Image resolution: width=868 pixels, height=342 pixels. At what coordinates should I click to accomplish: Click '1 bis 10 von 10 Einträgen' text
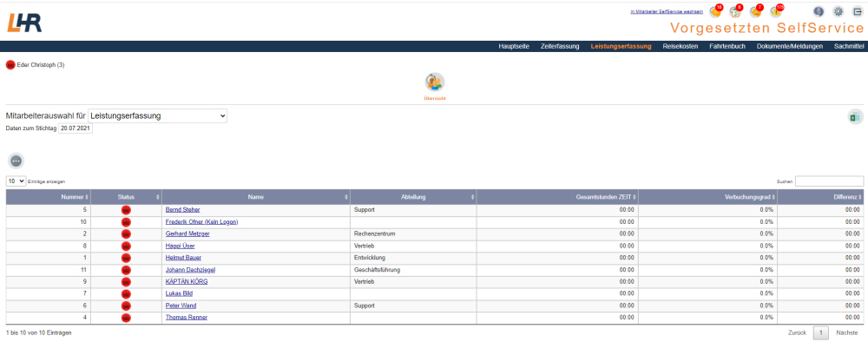click(x=39, y=333)
